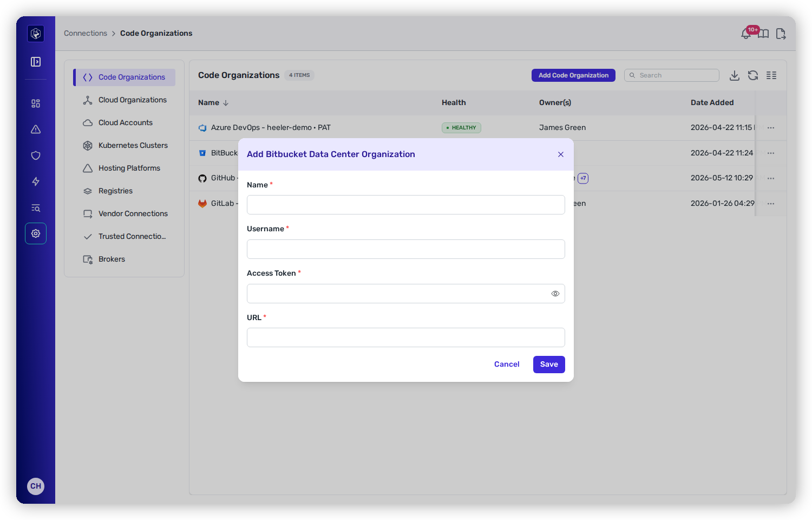This screenshot has height=520, width=812.
Task: Click Azure DevOps - heeler-demo • PAT name
Action: [271, 128]
